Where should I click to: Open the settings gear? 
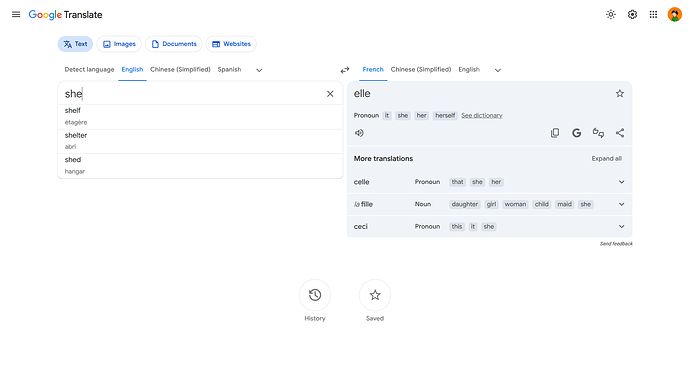coord(632,15)
